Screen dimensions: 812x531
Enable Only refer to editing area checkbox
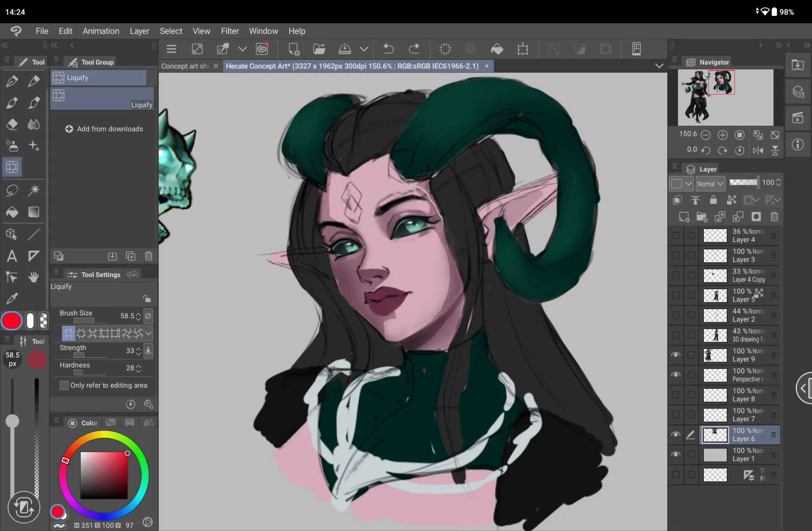pos(64,385)
